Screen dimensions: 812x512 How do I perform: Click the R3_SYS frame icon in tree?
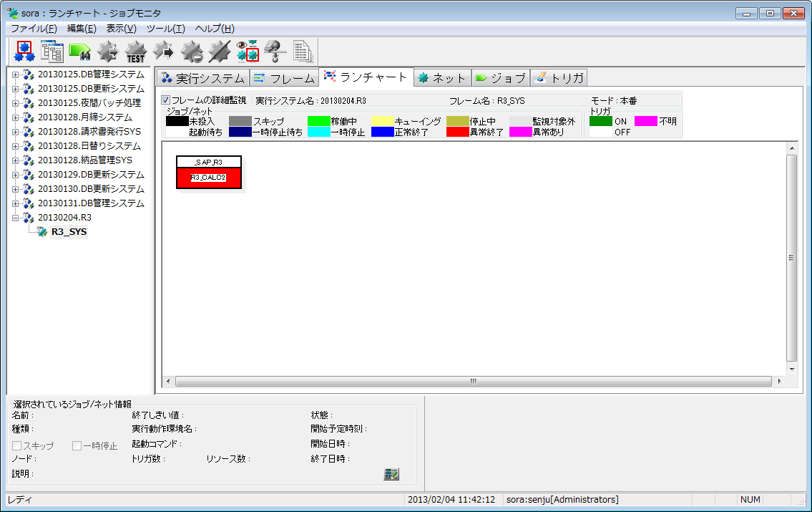tap(42, 231)
